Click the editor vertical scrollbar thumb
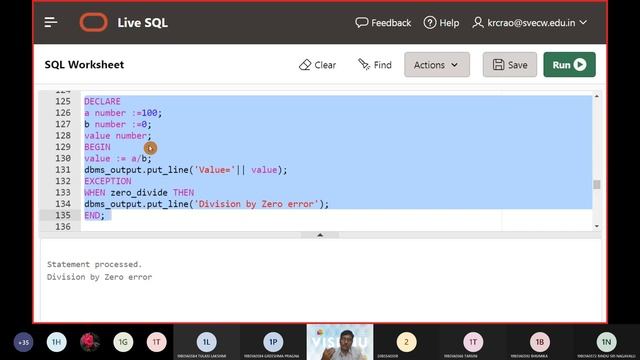 (x=597, y=184)
